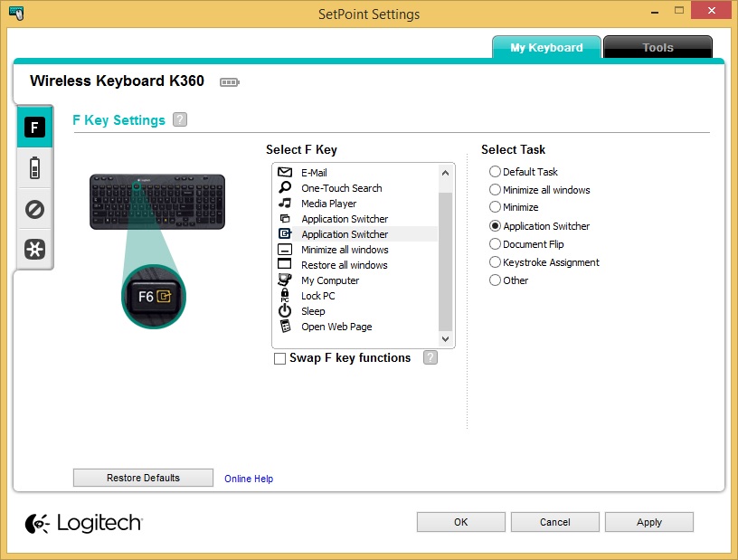Open help for Swap F key functions
This screenshot has width=738, height=560.
[430, 357]
